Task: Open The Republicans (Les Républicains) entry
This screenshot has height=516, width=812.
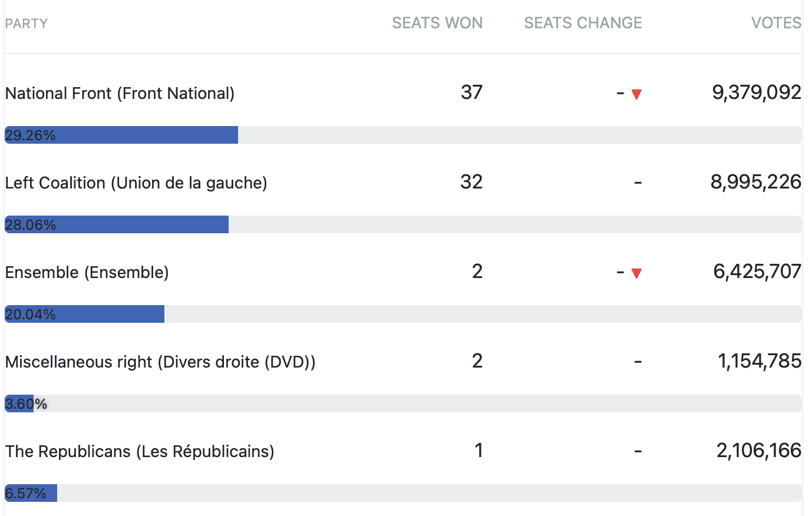Action: (x=140, y=452)
